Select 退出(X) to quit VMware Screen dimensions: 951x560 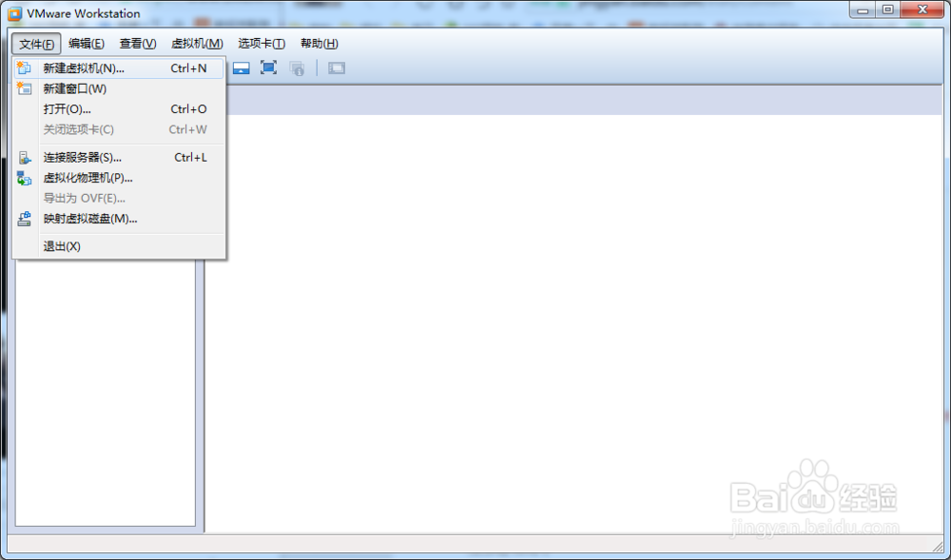(119, 246)
